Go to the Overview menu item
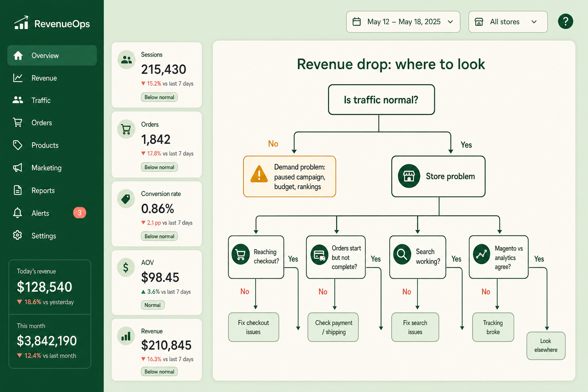588x392 pixels. (x=52, y=56)
